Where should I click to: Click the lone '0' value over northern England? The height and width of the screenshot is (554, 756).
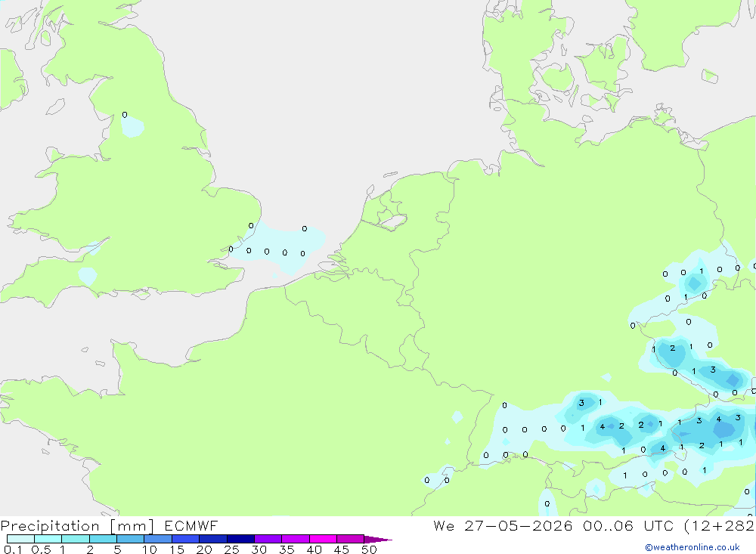coord(125,115)
